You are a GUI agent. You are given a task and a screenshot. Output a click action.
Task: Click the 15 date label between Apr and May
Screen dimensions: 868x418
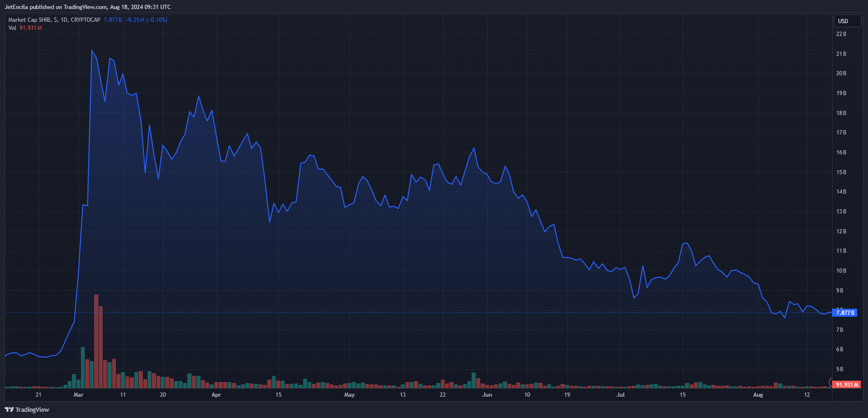279,395
